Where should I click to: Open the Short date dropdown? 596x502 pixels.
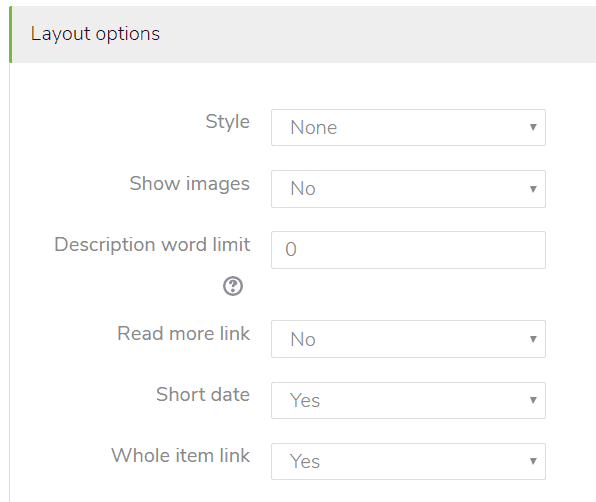click(x=408, y=401)
